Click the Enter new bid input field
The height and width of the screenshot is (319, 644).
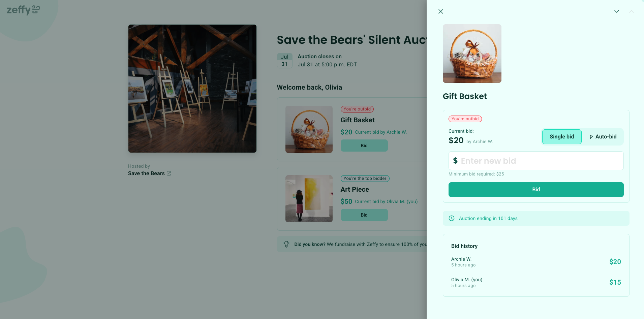[536, 161]
